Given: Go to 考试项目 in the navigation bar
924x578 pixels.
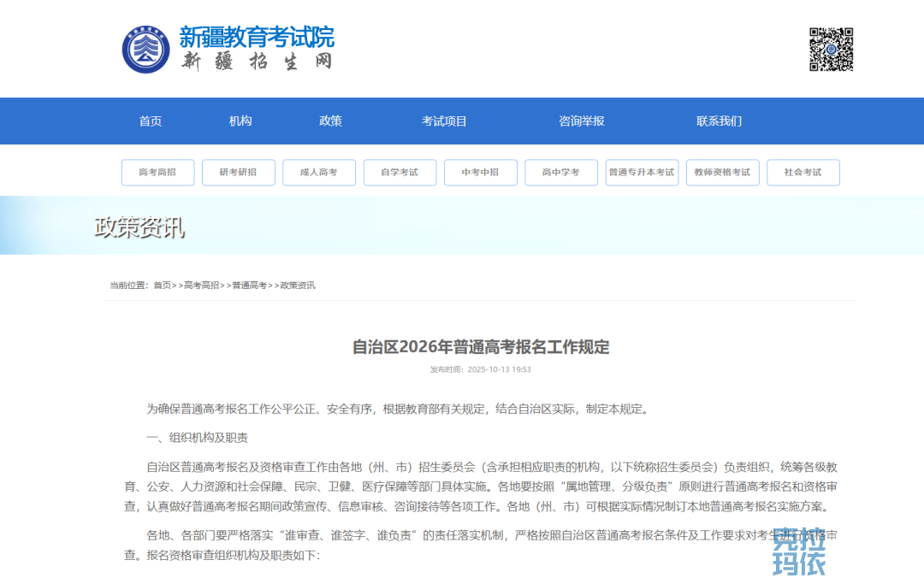Looking at the screenshot, I should coord(444,121).
